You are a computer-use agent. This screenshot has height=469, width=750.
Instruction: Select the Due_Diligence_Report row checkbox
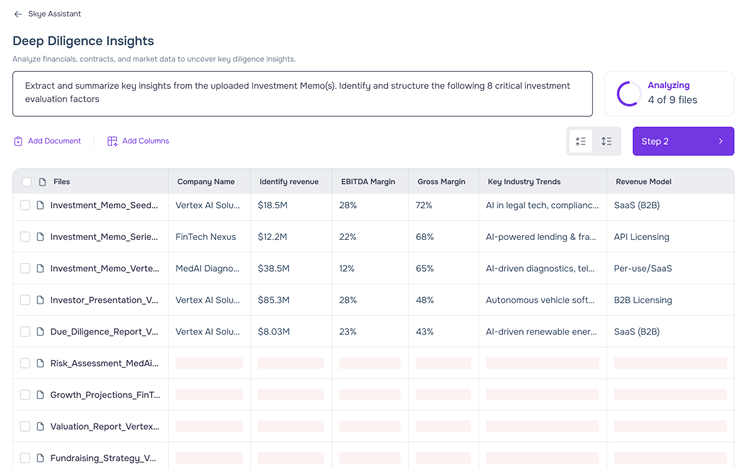[25, 332]
